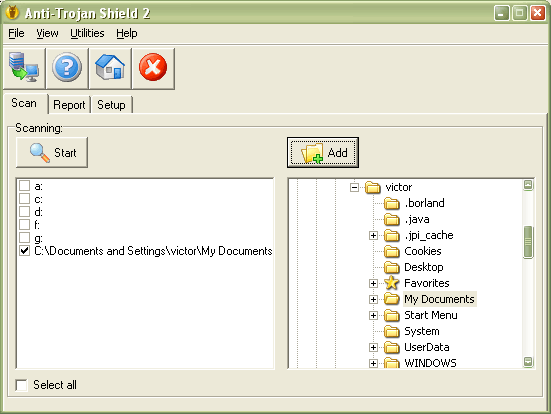Screen dimensions: 551x414
Task: Check the d: drive checkbox
Action: (24, 212)
